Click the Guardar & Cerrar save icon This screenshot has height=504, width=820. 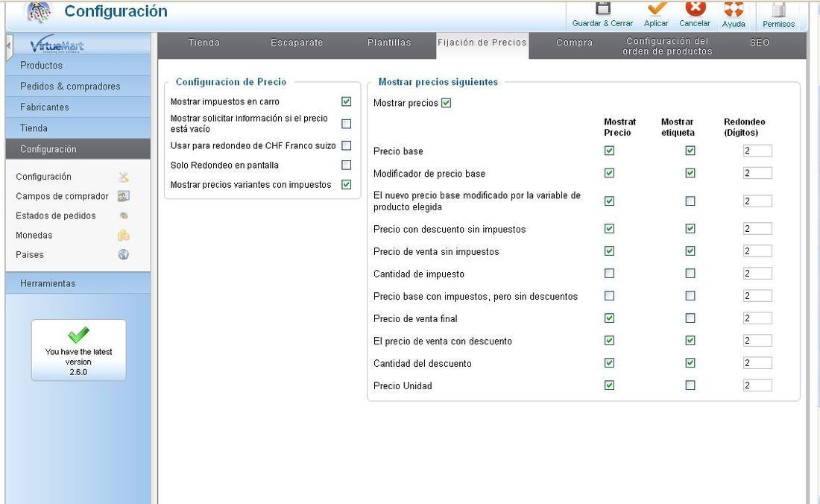coord(603,8)
